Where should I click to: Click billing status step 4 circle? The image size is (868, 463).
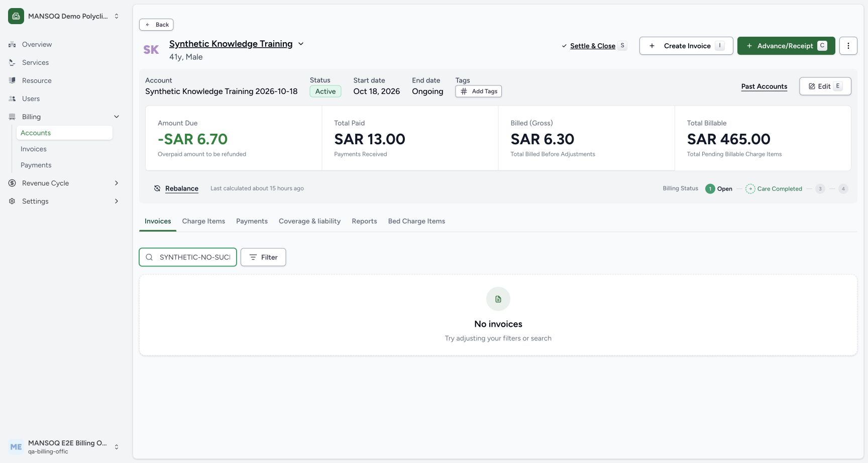coord(843,189)
